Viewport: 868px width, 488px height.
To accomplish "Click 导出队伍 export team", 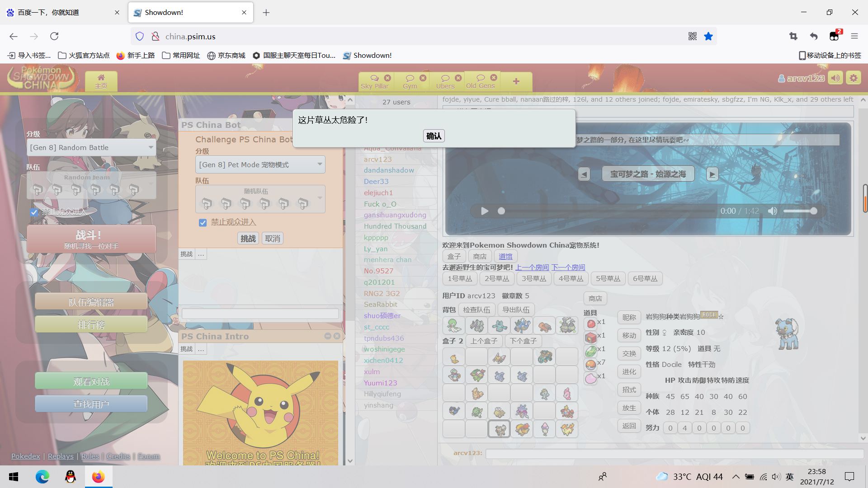I will (x=516, y=310).
